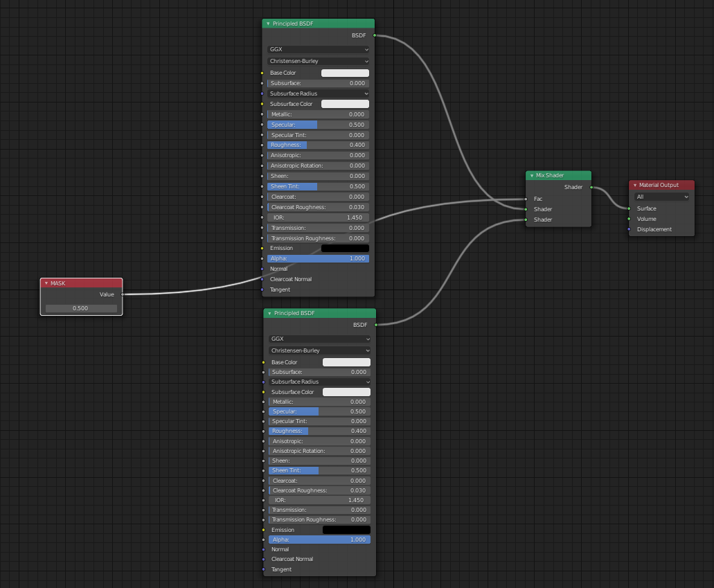
Task: Open Christensen-Burley dropdown in top BSDF
Action: pyautogui.click(x=319, y=61)
